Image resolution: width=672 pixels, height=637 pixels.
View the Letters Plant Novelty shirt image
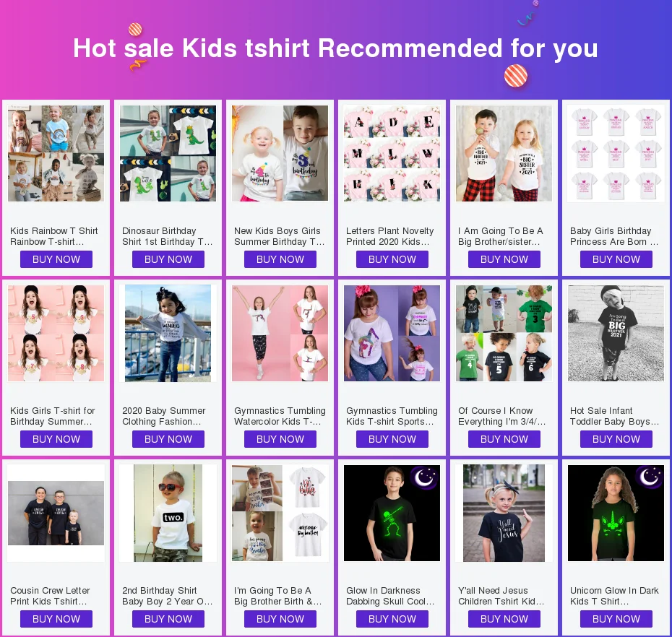coord(392,153)
